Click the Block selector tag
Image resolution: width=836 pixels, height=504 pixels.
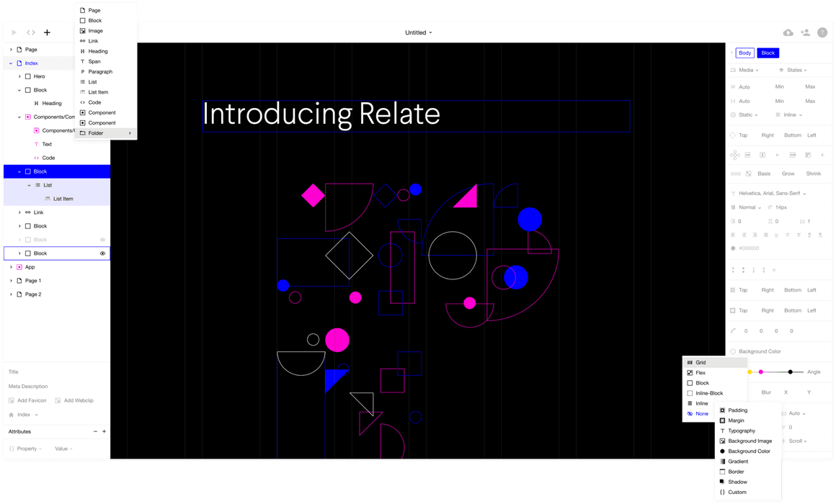[768, 53]
